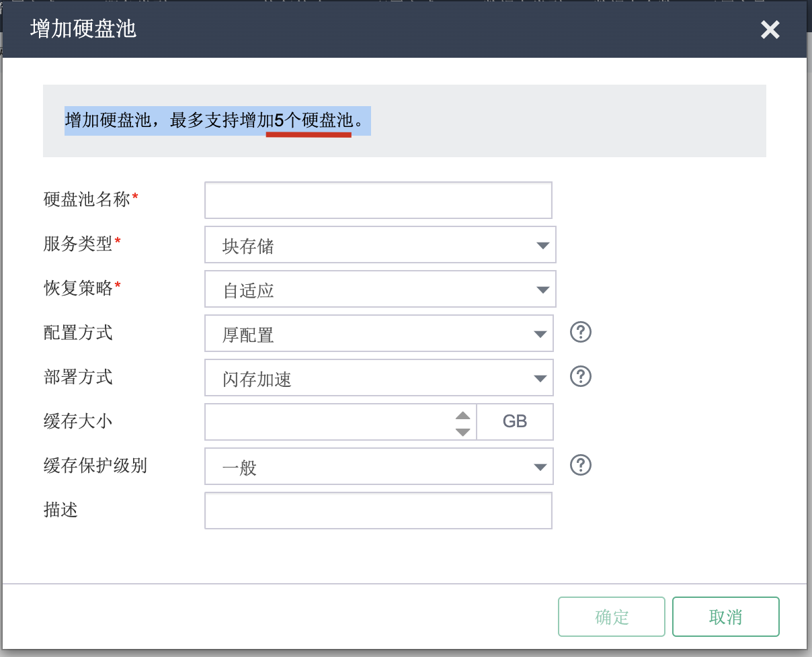This screenshot has width=812, height=657.
Task: Click help icon next to 缓存保护级别
Action: [x=581, y=465]
